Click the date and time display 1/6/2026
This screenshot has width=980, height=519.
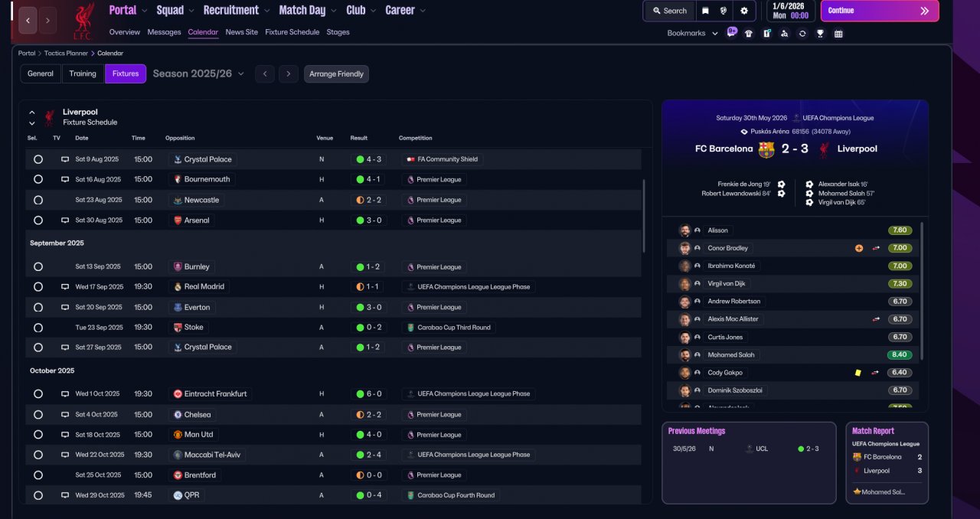pos(791,11)
